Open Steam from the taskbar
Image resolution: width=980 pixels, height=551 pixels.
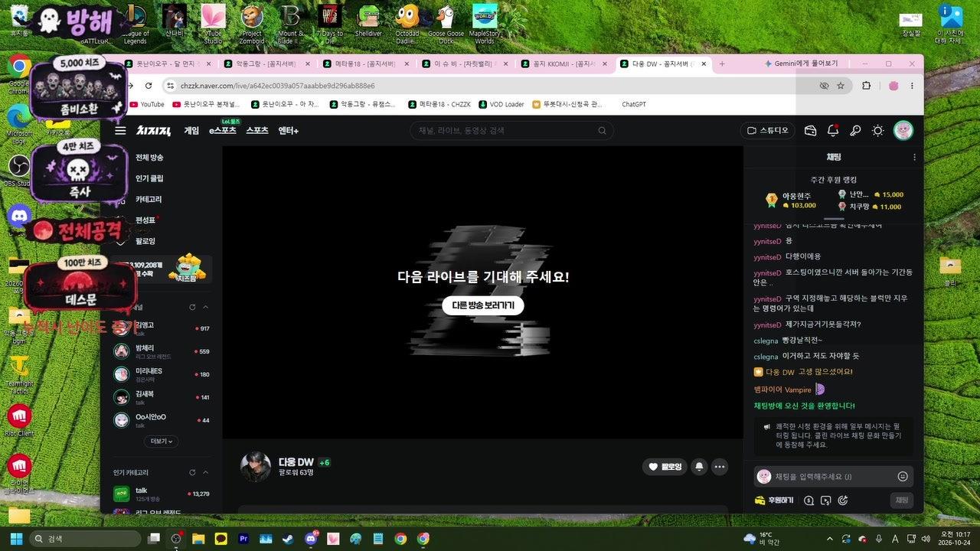(x=289, y=539)
